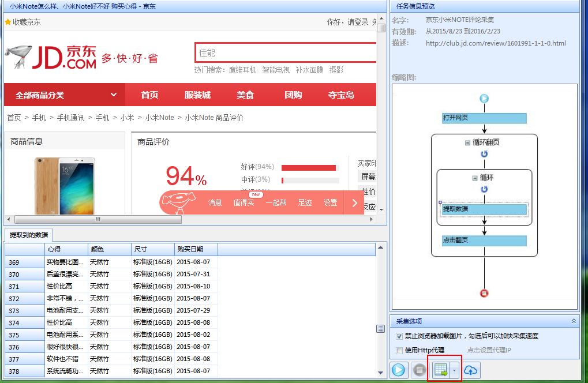Click the JD dog mascot on floating bar
The width and height of the screenshot is (588, 383).
pyautogui.click(x=179, y=202)
